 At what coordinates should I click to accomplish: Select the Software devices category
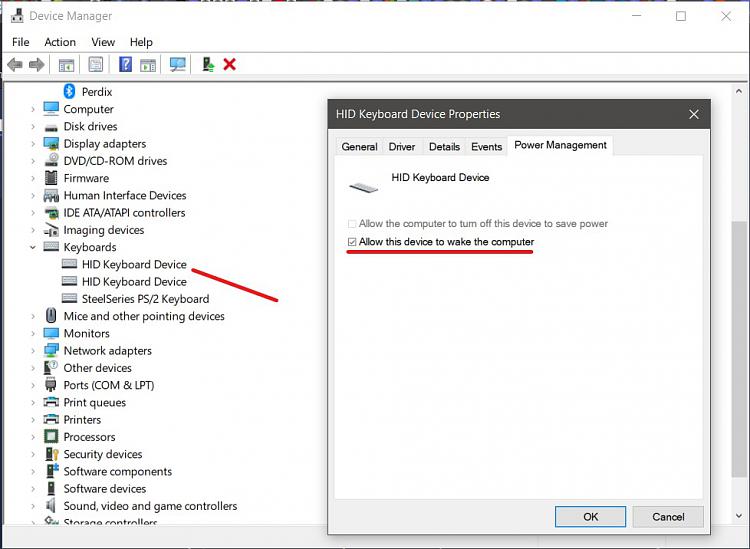pos(105,489)
